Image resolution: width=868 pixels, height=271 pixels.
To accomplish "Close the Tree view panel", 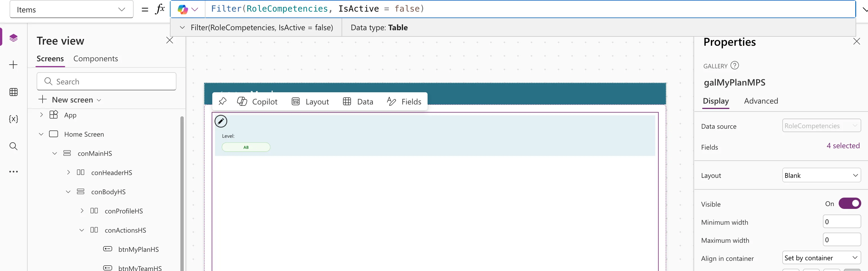I will tap(169, 40).
